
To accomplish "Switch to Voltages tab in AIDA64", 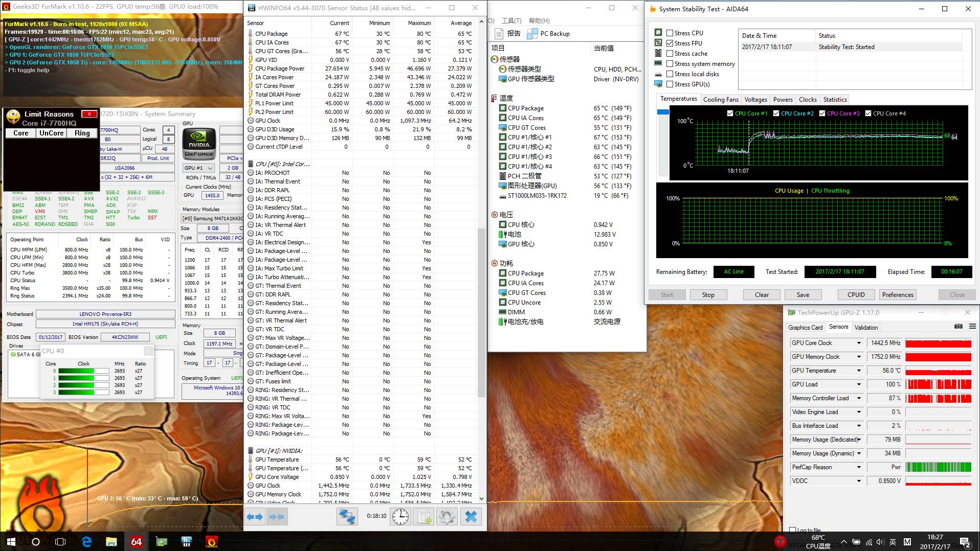I will (755, 100).
